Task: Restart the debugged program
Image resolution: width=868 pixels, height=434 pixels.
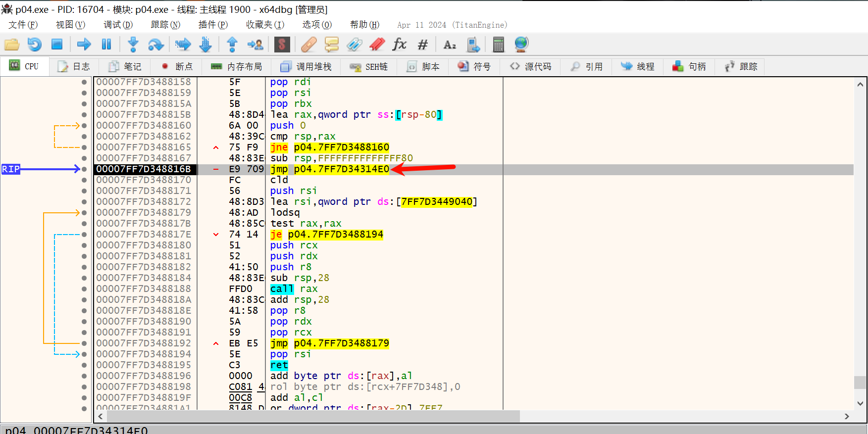Action: coord(34,45)
